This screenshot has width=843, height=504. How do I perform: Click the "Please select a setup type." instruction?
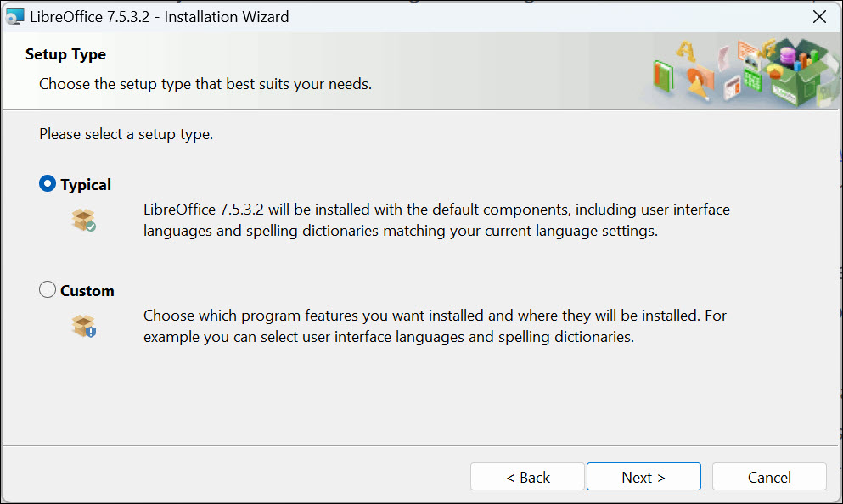(126, 134)
